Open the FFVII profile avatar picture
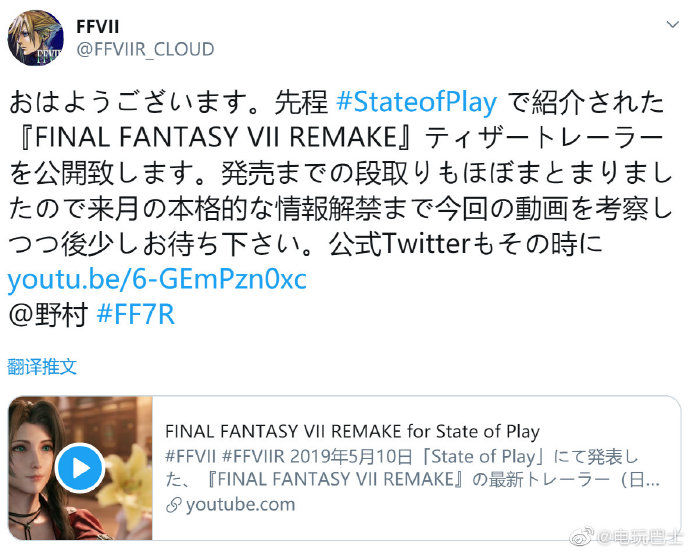This screenshot has width=690, height=553. pos(36,38)
